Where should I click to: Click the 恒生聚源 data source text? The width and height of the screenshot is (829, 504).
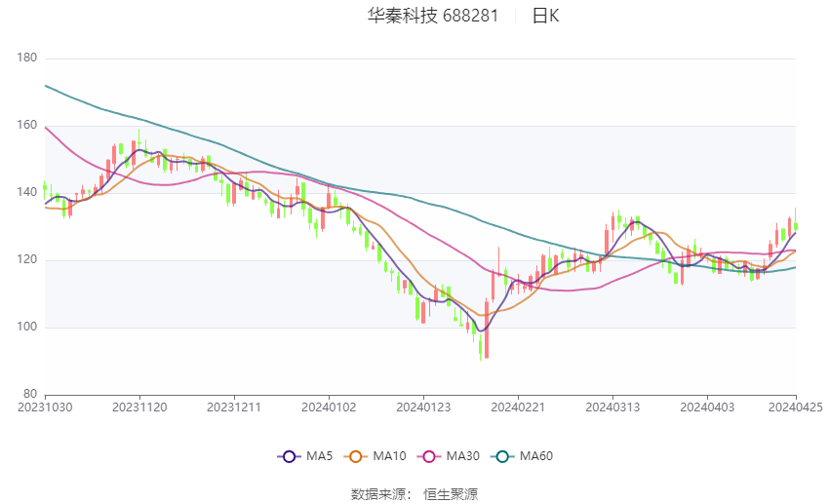click(451, 494)
